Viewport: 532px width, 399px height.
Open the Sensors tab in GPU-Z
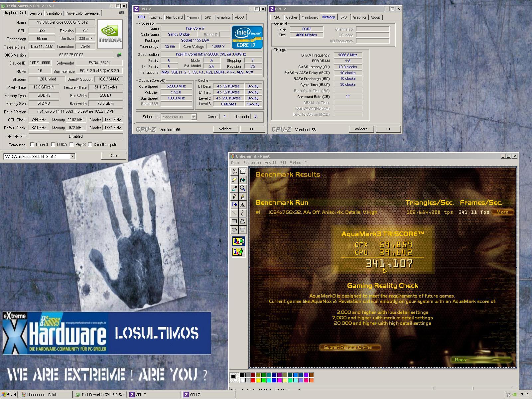(36, 13)
